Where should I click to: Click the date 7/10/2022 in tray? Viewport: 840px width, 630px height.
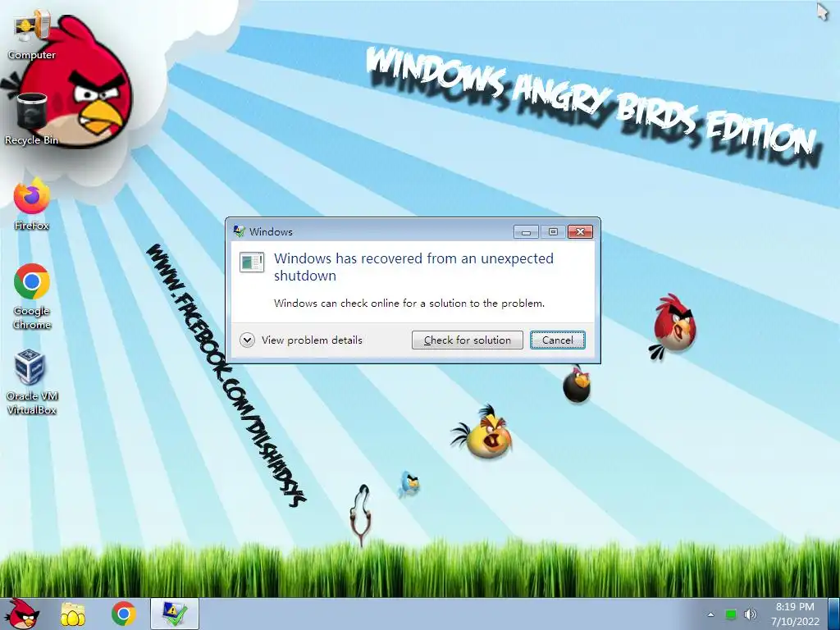pyautogui.click(x=795, y=622)
